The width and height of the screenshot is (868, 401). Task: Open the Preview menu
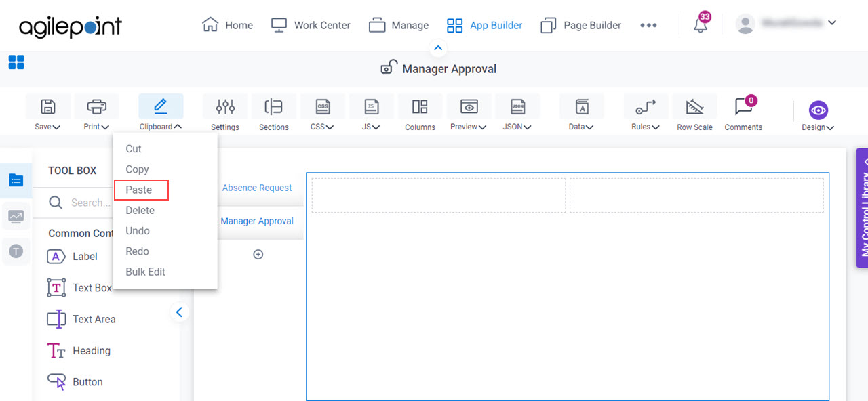[x=469, y=113]
